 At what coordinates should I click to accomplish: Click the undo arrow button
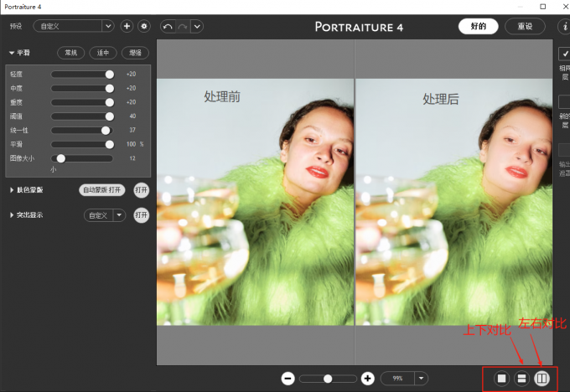[168, 26]
